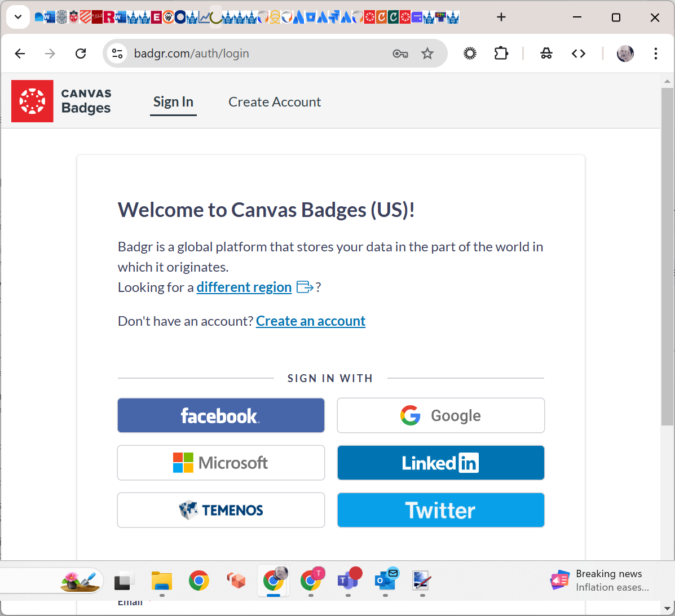Viewport: 675px width, 616px height.
Task: Go back to the previous page
Action: pos(20,54)
